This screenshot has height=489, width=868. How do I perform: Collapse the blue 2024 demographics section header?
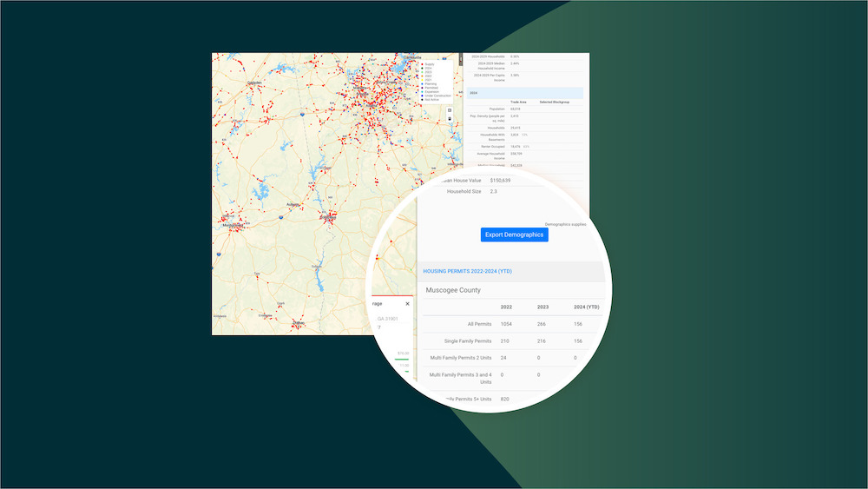[524, 92]
